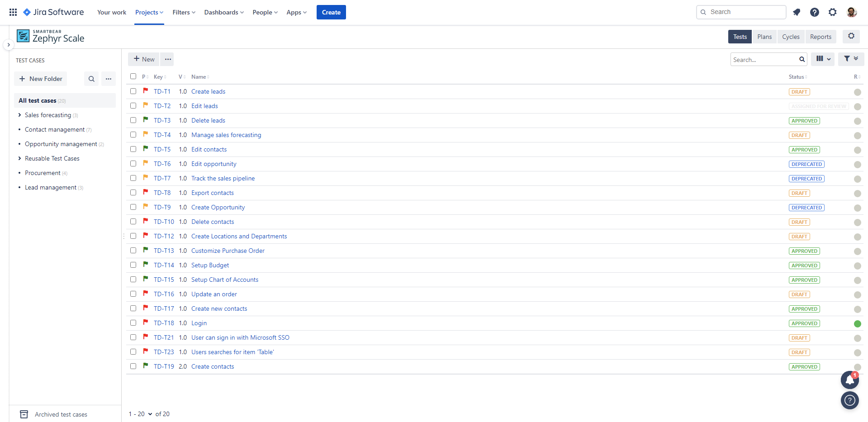Open the Zephyr Scale settings gear
Screen dimensions: 868x422
(x=851, y=36)
